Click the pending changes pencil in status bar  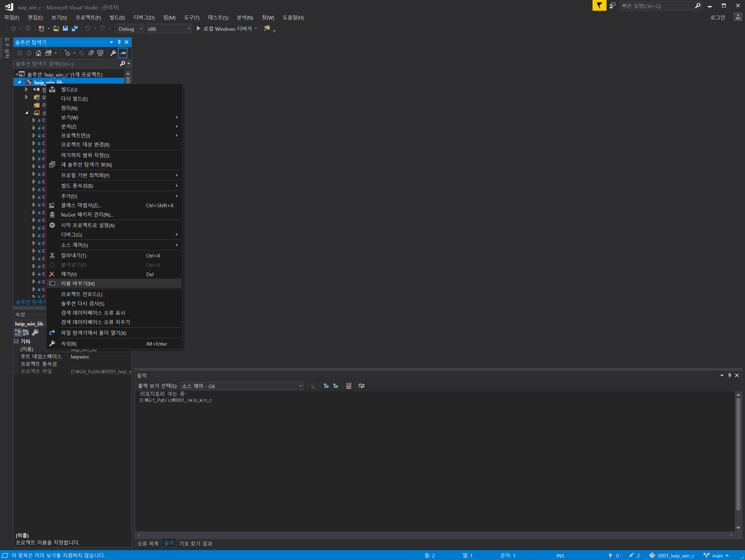click(x=631, y=556)
